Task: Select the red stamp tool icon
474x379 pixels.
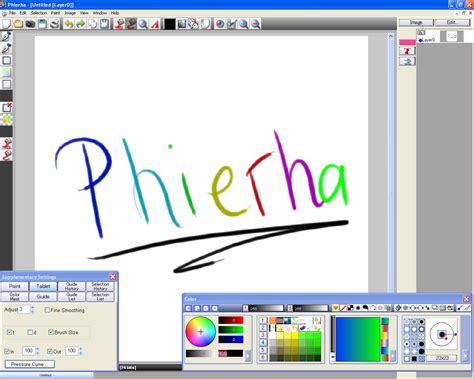Action: coord(119,24)
